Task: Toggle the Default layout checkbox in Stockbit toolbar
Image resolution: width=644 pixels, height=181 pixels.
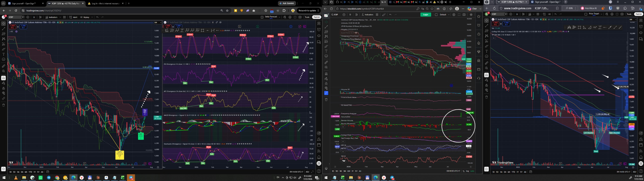Action: [436, 15]
